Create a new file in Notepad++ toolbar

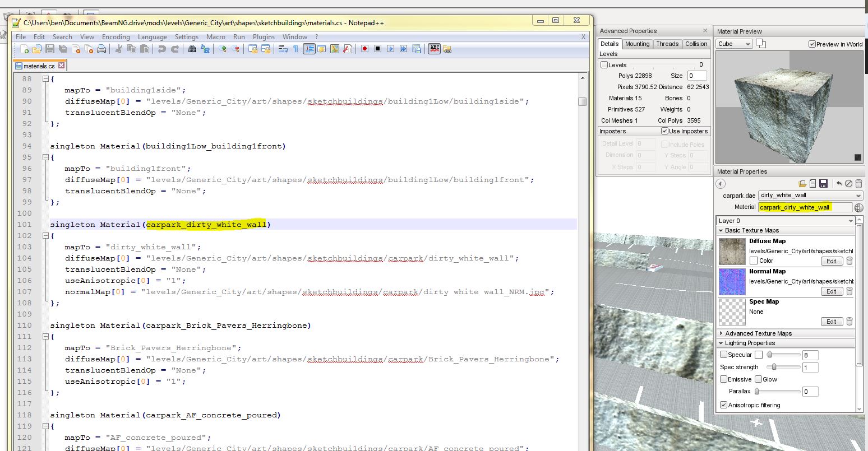pos(24,49)
